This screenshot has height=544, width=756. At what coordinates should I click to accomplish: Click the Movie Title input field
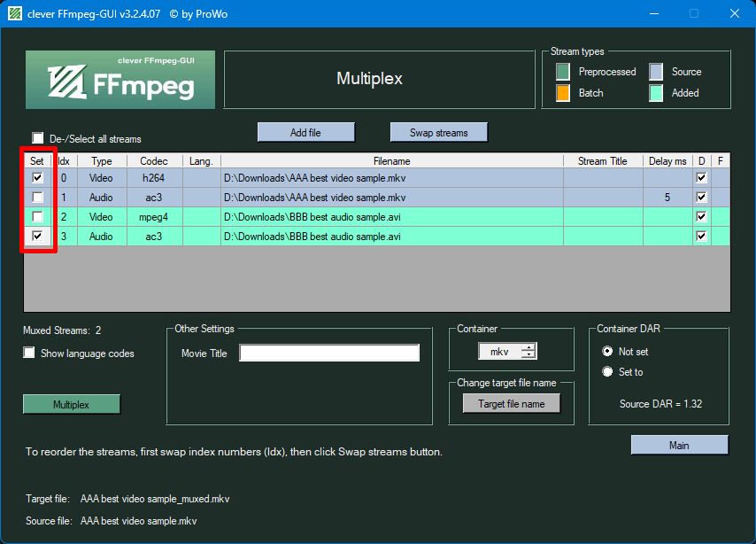pos(329,353)
